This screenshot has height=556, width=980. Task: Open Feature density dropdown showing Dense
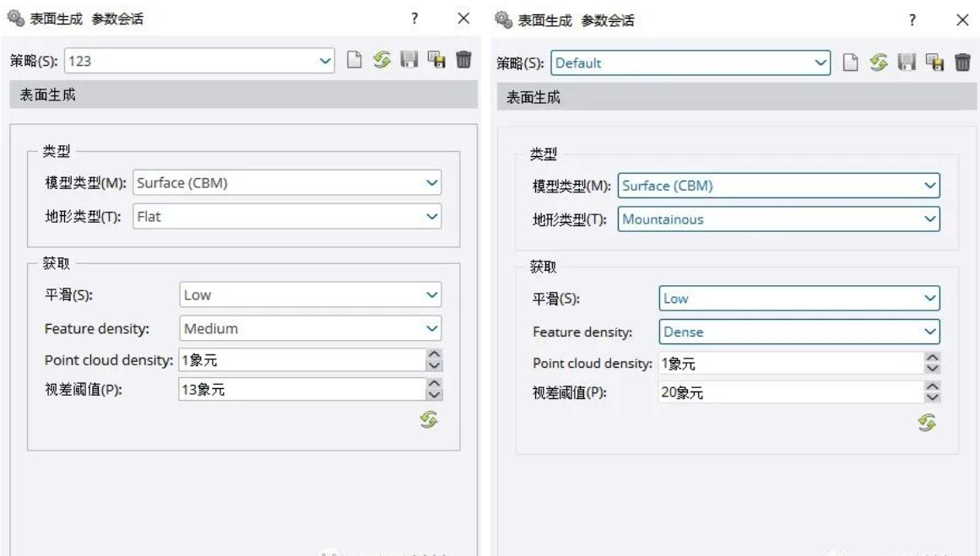click(931, 332)
